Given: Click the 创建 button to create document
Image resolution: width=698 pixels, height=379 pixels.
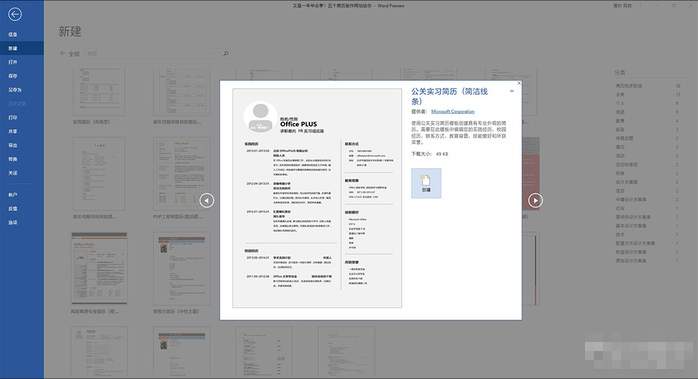Looking at the screenshot, I should (426, 183).
